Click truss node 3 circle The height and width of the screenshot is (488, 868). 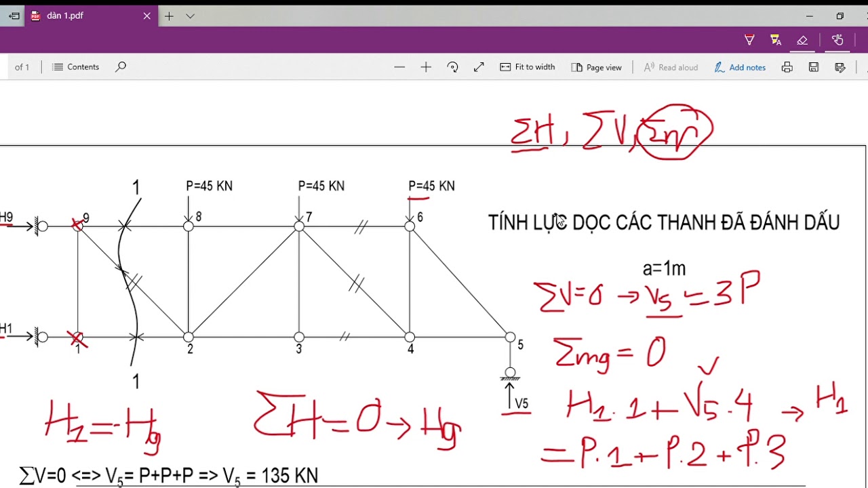pyautogui.click(x=299, y=337)
